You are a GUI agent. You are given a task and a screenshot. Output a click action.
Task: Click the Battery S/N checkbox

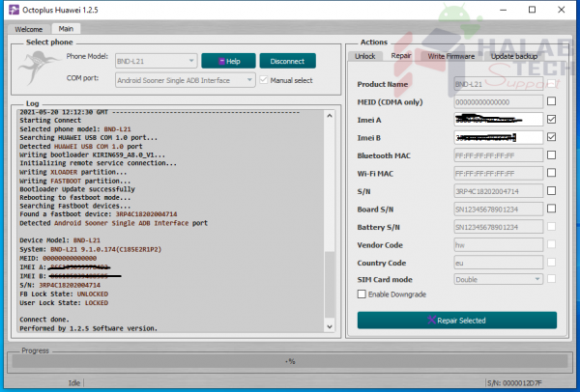click(x=551, y=226)
